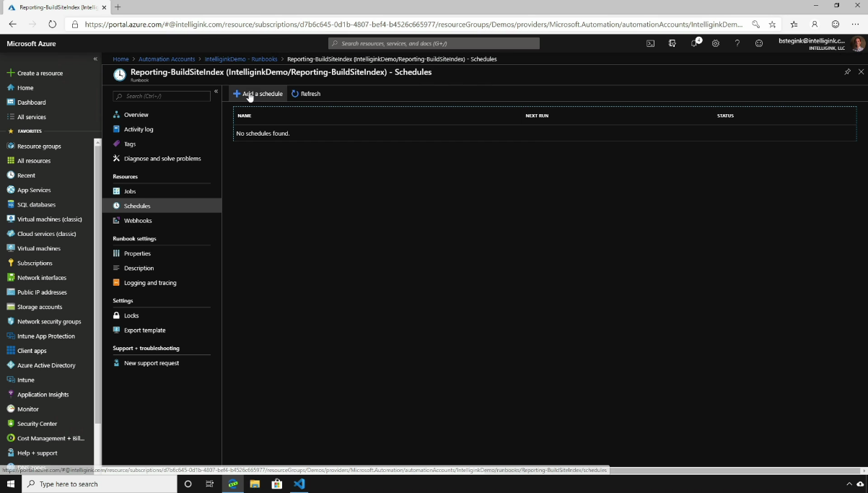Click the Dashboard icon in the sidebar
Screen dimensions: 868x493
(x=11, y=102)
